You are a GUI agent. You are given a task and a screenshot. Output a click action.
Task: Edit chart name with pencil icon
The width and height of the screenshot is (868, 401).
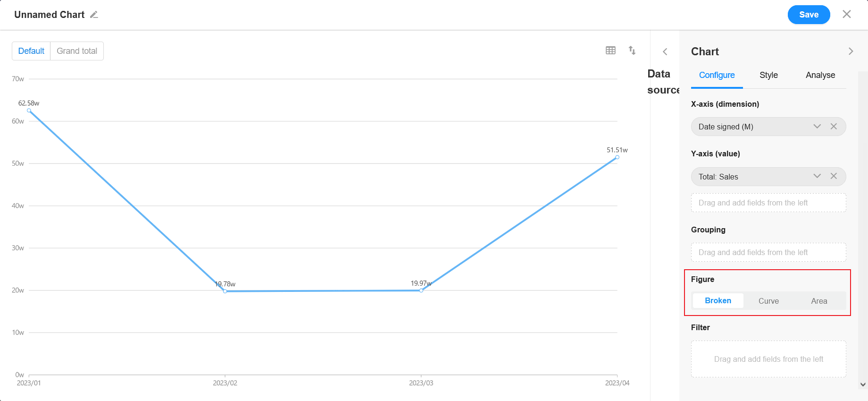click(x=94, y=15)
